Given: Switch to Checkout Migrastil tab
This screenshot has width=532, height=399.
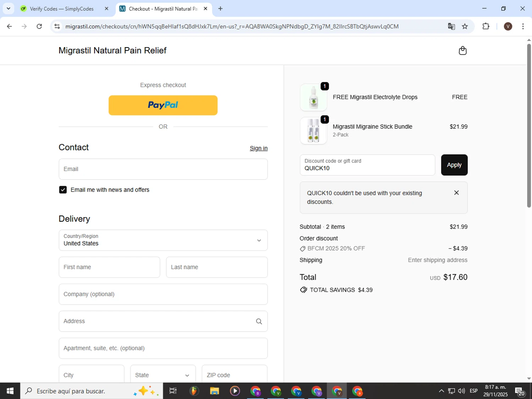Looking at the screenshot, I should [163, 9].
